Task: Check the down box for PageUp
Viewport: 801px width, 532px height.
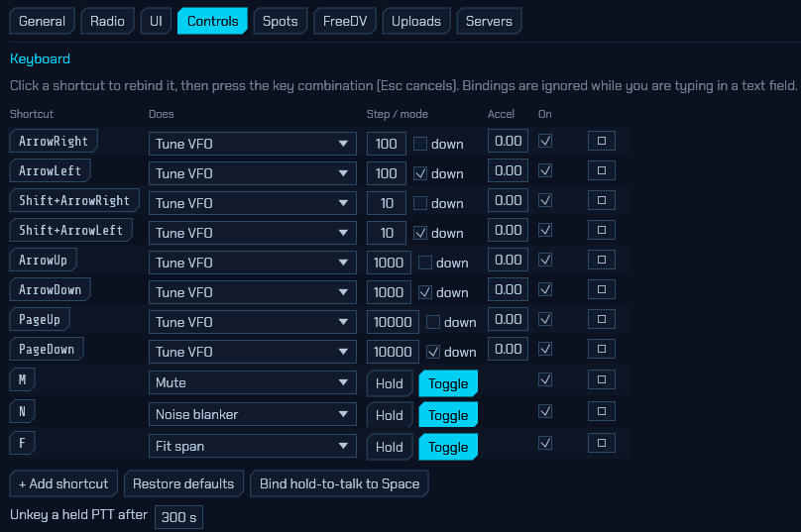Action: pyautogui.click(x=433, y=322)
